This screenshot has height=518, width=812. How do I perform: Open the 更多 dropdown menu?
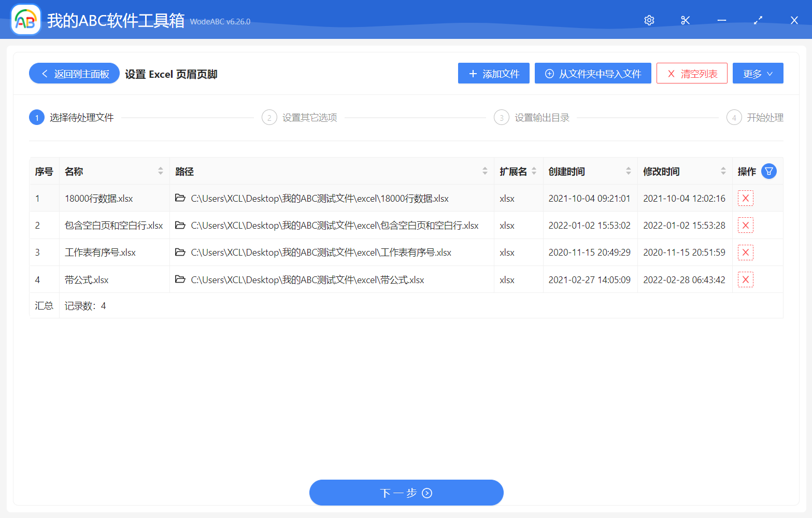point(758,73)
